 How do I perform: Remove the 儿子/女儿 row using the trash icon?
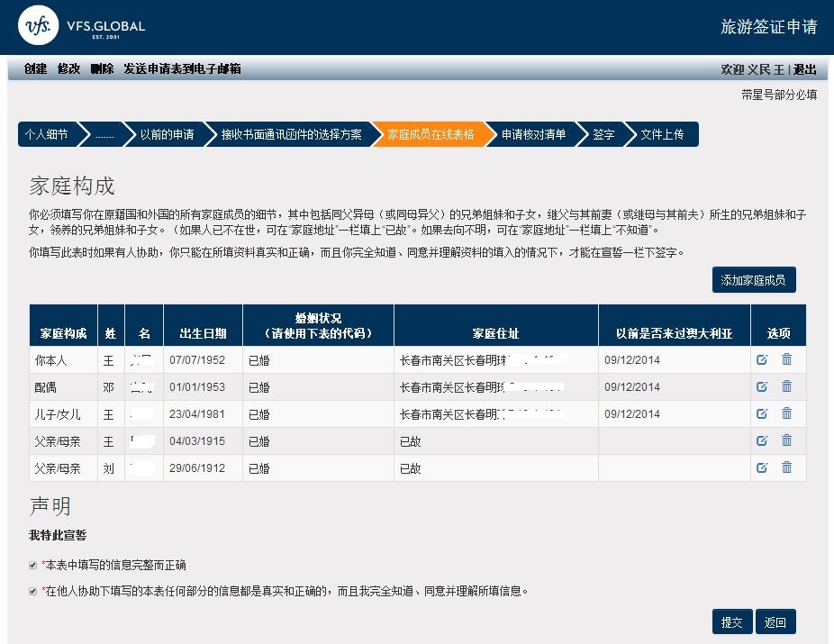point(786,413)
